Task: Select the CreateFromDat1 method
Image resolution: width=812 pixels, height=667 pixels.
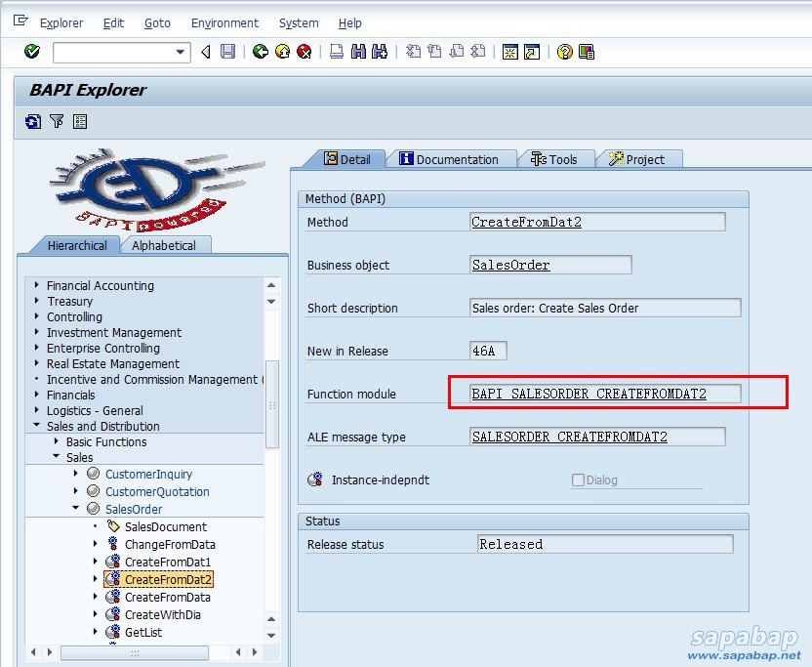Action: (168, 563)
